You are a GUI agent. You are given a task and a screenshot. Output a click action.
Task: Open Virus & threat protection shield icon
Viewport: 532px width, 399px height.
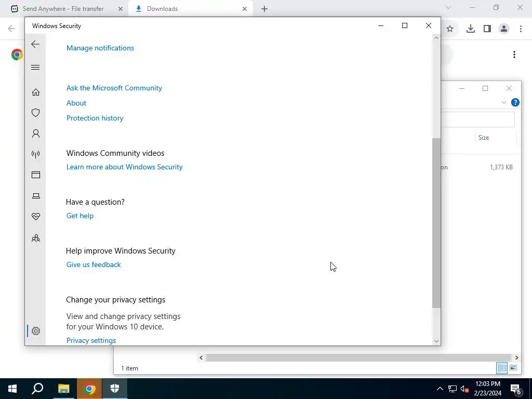pyautogui.click(x=36, y=113)
